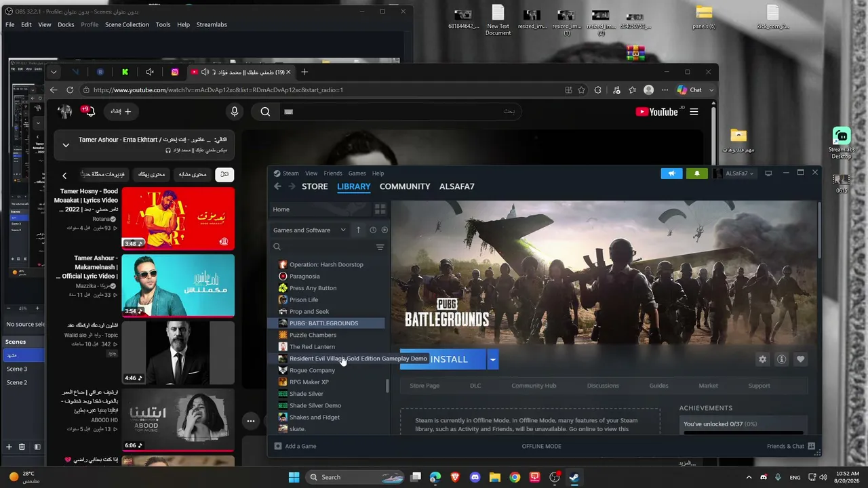This screenshot has width=868, height=488.
Task: Open the Install options dropdown arrow
Action: (x=493, y=359)
